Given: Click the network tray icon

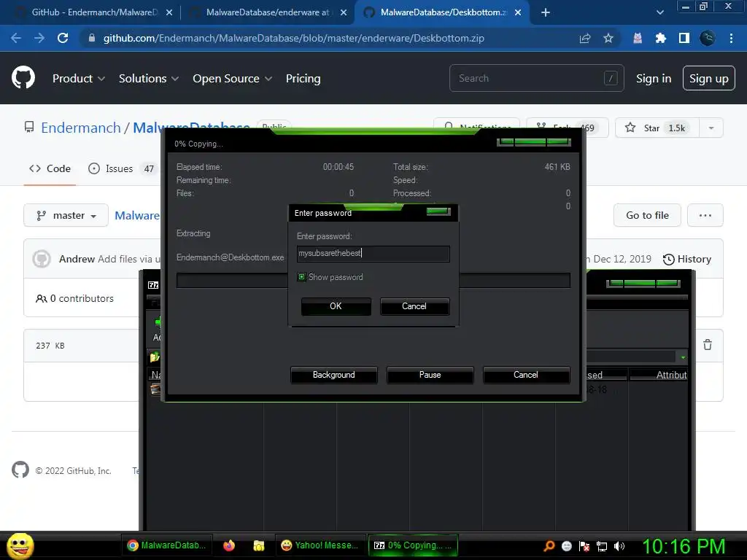Looking at the screenshot, I should point(602,546).
